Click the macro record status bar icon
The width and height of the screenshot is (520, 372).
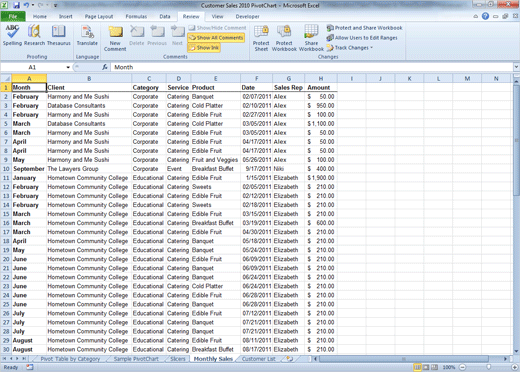pos(30,367)
